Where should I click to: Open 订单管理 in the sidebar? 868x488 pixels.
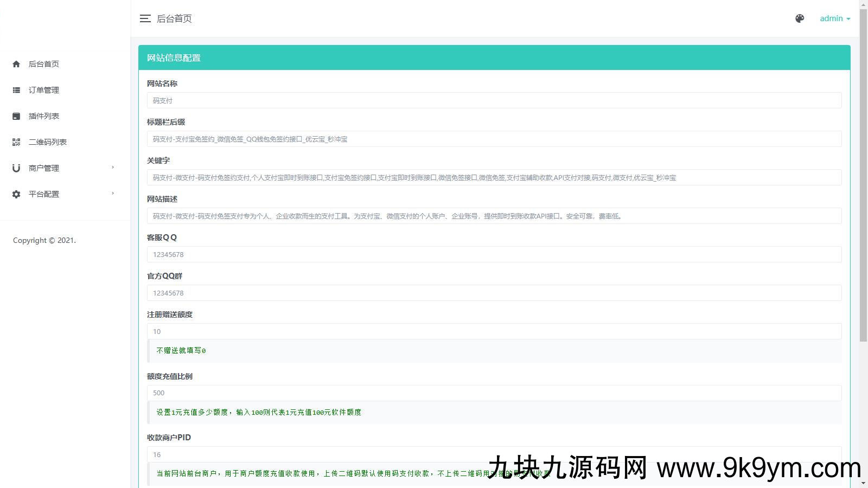click(44, 90)
